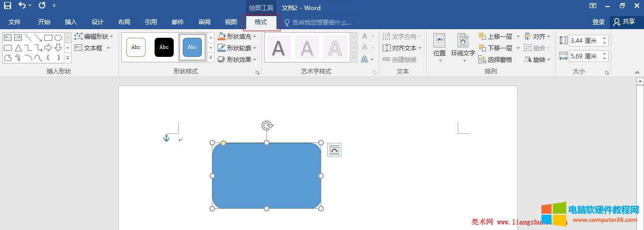The width and height of the screenshot is (644, 230).
Task: Click the 上移一层 bring forward button
Action: (495, 36)
